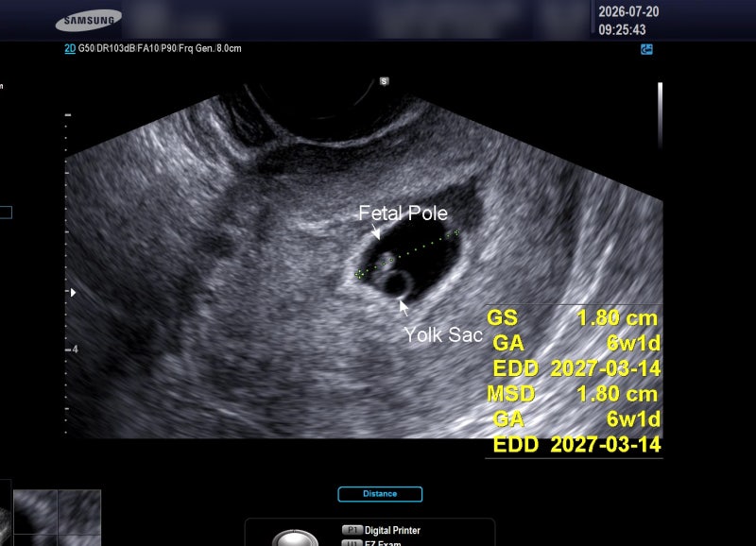Click the "G50/DR103dB/FA10/P90/Frq Gen./8.0cm" image parameters
The width and height of the screenshot is (756, 546).
click(160, 49)
